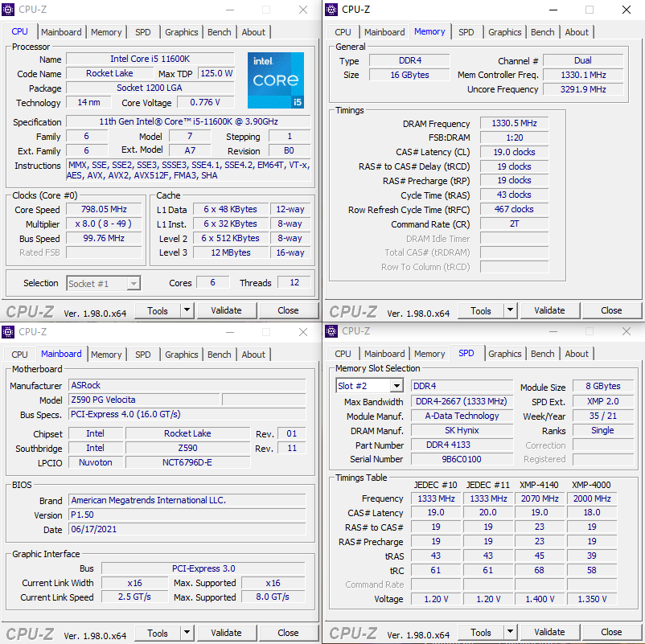Open Tools dropdown arrow in Mainboard tab window

pyautogui.click(x=187, y=633)
